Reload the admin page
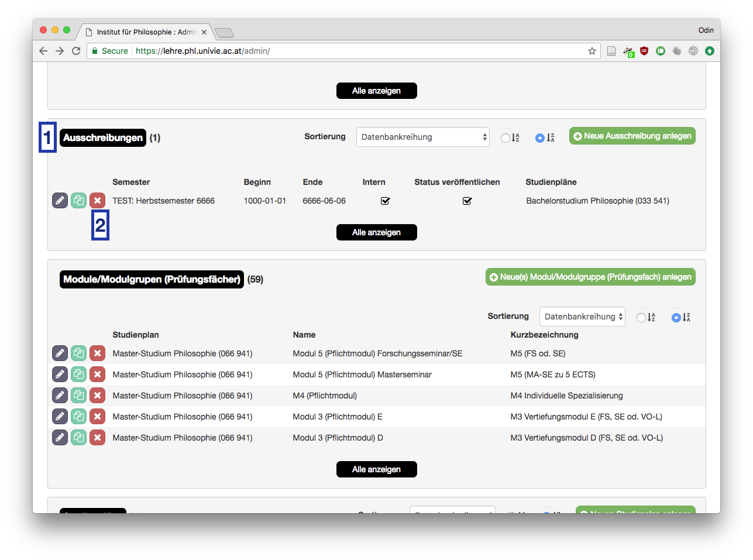Screen dimensions: 753x560 [76, 51]
